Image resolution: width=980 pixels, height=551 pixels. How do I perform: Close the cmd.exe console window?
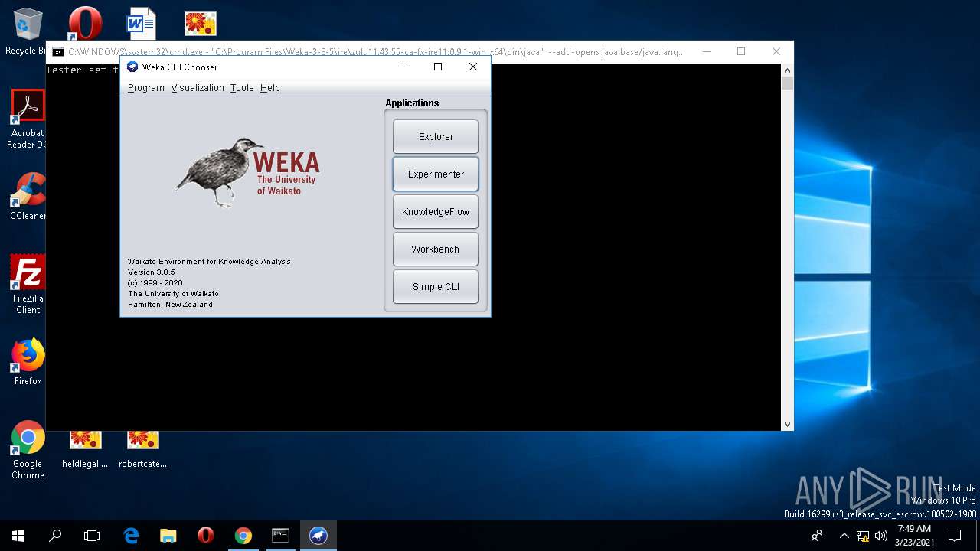pyautogui.click(x=776, y=51)
